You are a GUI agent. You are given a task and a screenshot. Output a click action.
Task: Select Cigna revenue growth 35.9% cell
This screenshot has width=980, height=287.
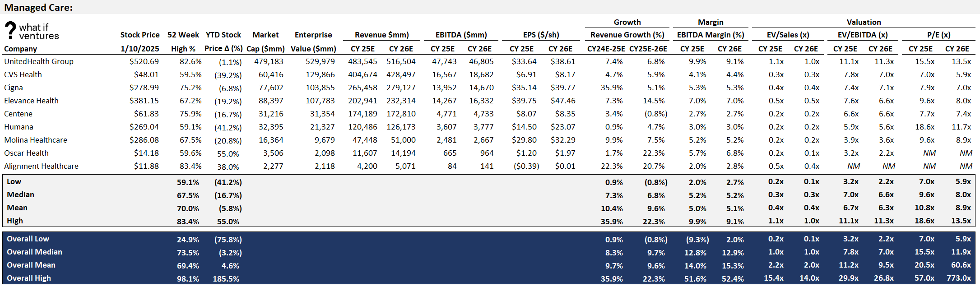[x=612, y=88]
